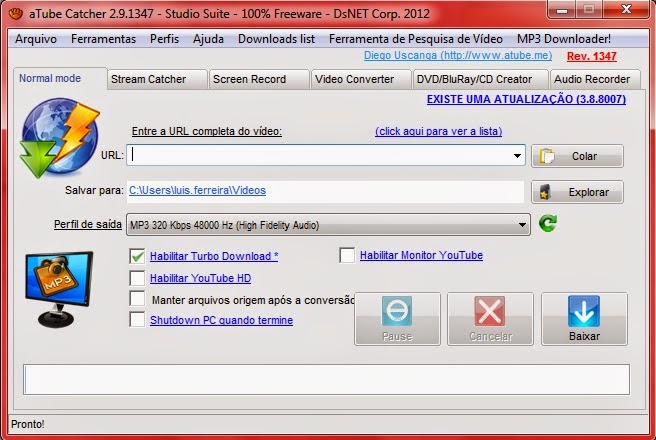Switch to the Audio Recorder tab

click(x=595, y=79)
